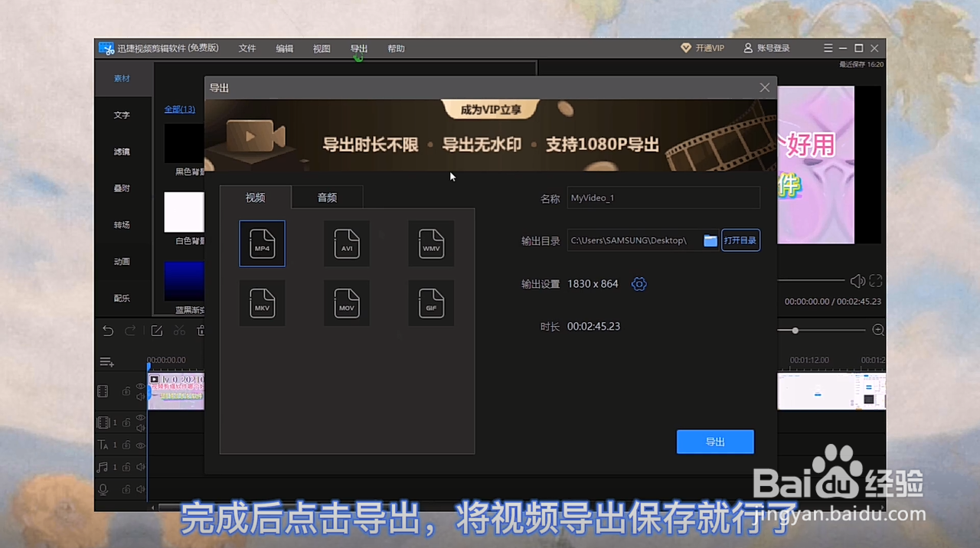Open the hamburger menu at top right
Screen dimensions: 980x548
click(x=828, y=47)
